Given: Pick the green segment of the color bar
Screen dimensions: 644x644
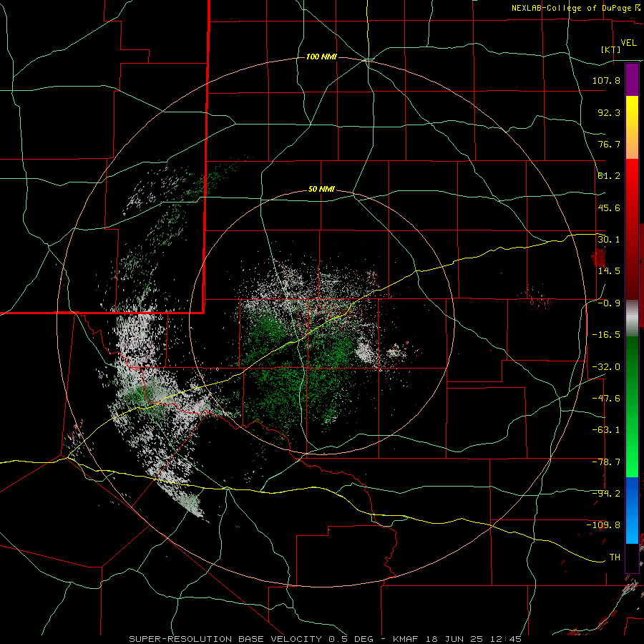Looking at the screenshot, I should tap(632, 406).
